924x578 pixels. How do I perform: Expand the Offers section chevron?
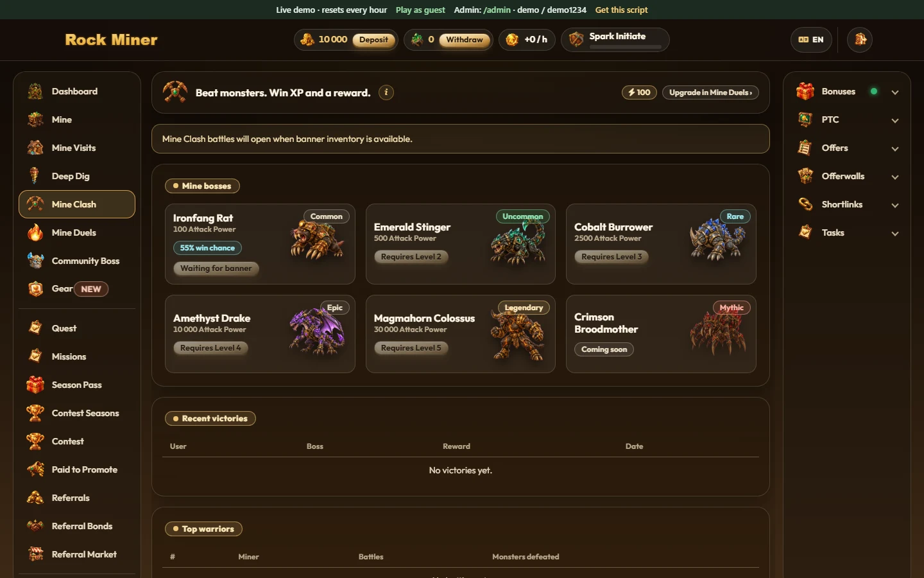pos(895,148)
